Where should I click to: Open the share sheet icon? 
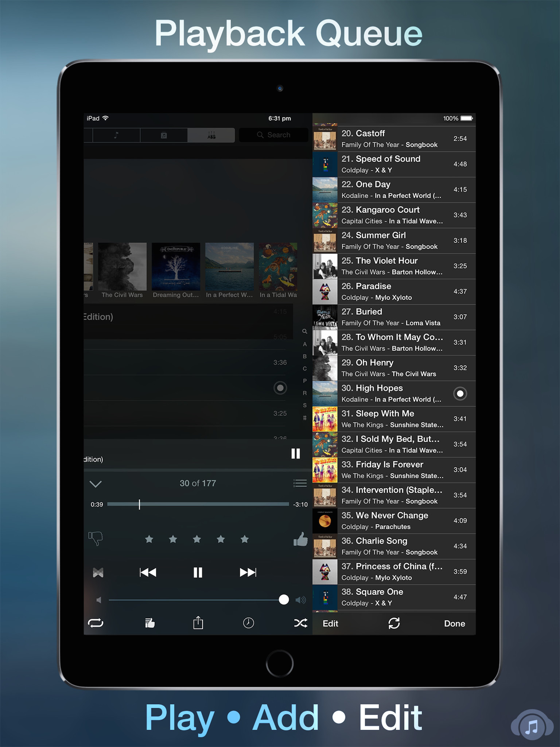pos(198,623)
